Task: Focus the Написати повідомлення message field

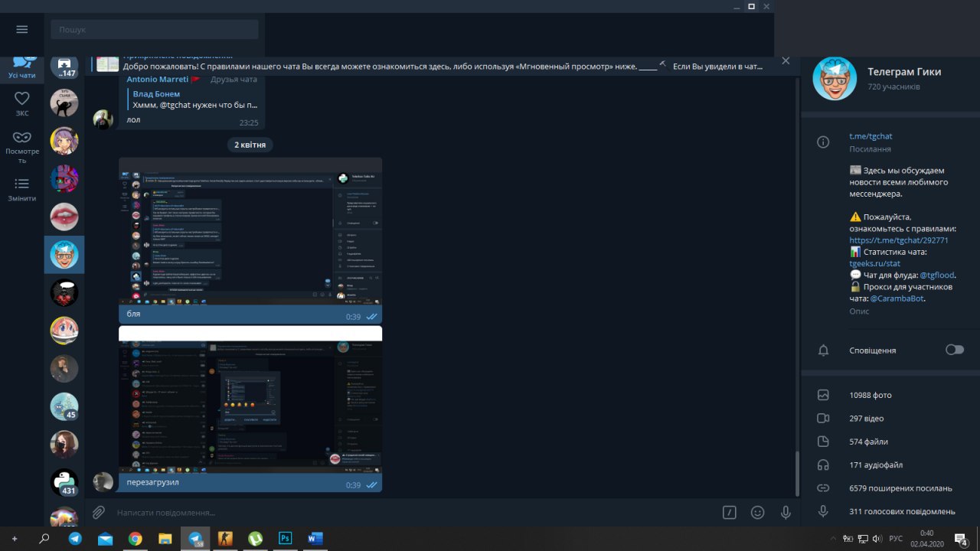Action: click(413, 513)
